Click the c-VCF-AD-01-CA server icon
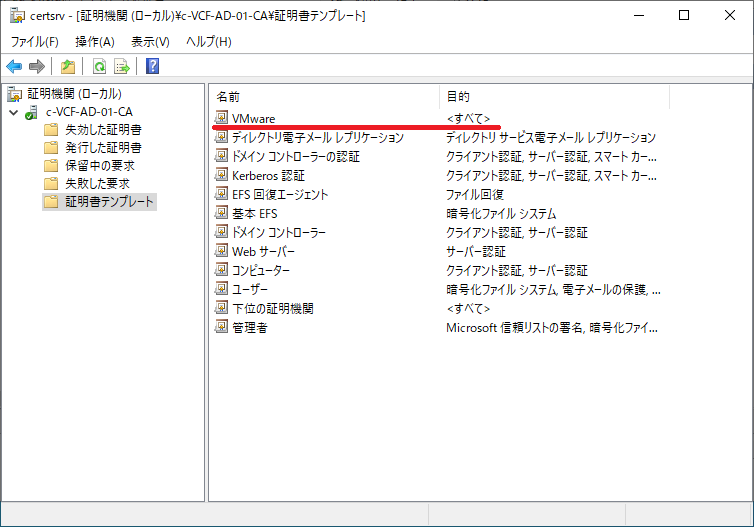 pos(31,112)
